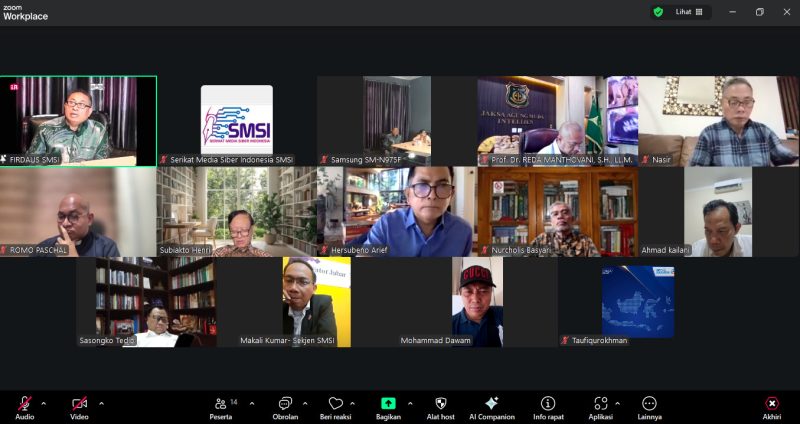Screen dimensions: 800x424
Task: Select the FIRDAUS SMSI video tile
Action: pyautogui.click(x=78, y=121)
